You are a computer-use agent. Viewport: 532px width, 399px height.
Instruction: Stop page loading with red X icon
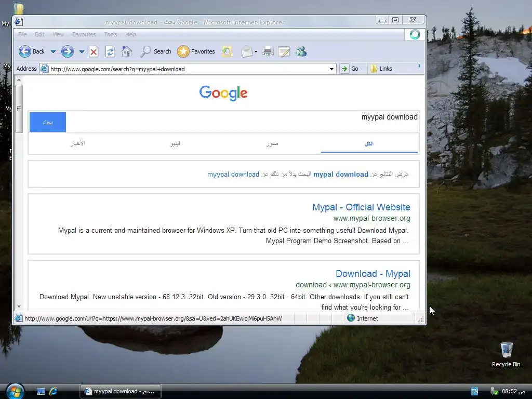coord(94,51)
